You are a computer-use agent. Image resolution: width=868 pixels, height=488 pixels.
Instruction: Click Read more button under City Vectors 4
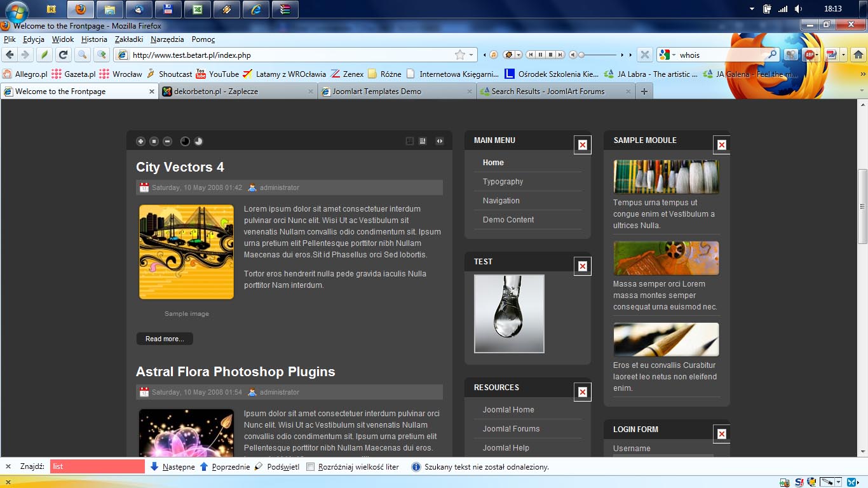click(165, 339)
